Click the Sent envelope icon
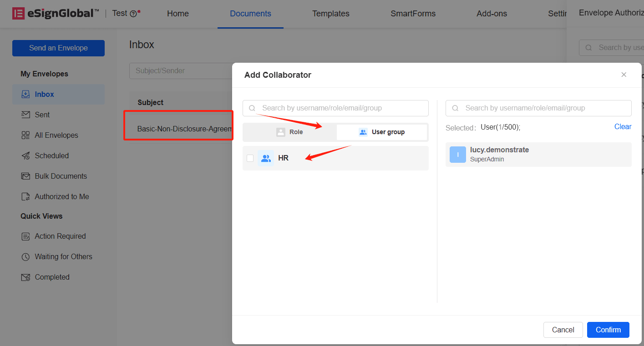 pos(25,115)
